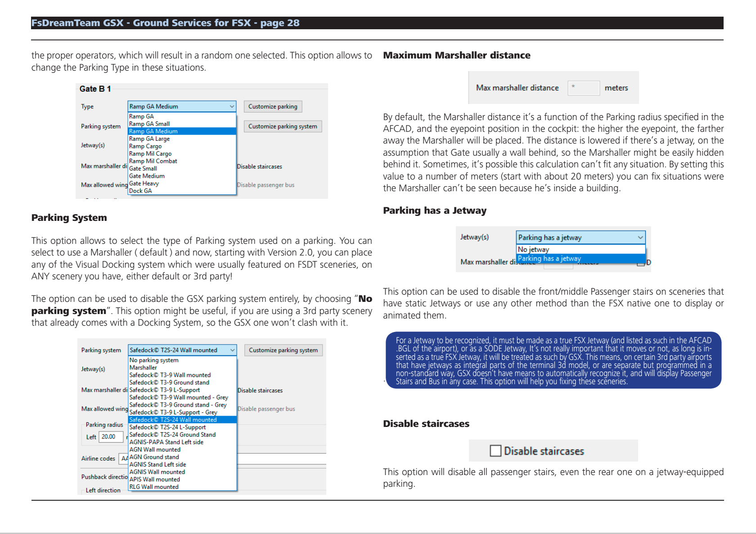Viewport: 756px width, 534px height.
Task: Select No jetway option
Action: pos(534,250)
